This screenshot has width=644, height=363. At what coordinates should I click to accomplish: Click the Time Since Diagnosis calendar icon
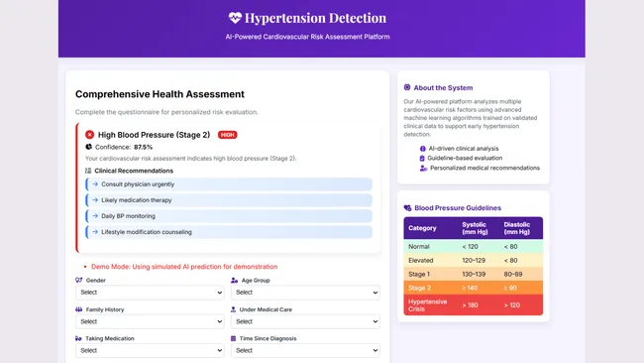(x=233, y=338)
